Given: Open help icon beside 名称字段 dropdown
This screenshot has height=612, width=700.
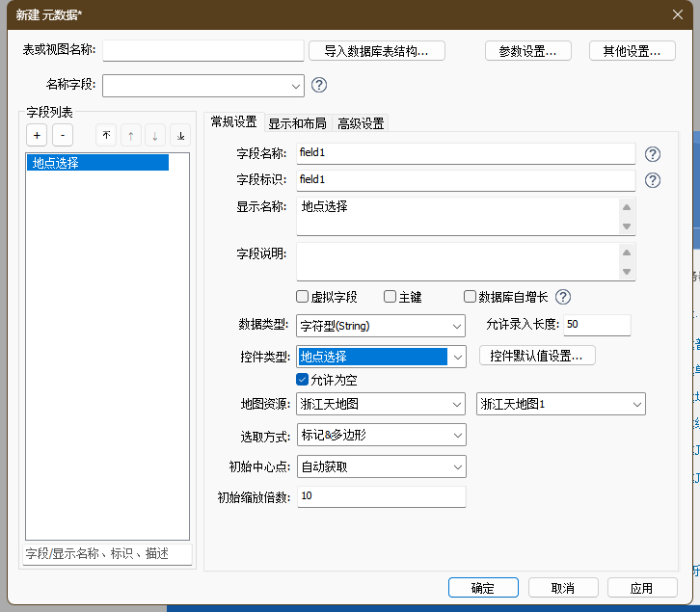Looking at the screenshot, I should [x=319, y=85].
